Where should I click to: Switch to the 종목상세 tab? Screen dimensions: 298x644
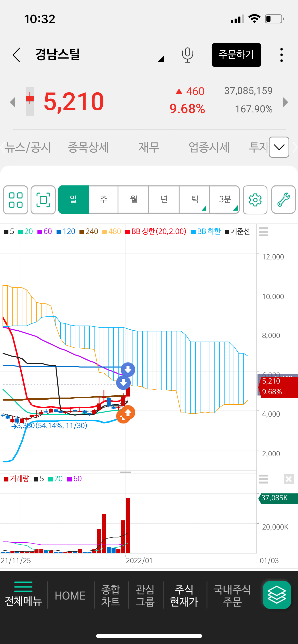[x=88, y=147]
